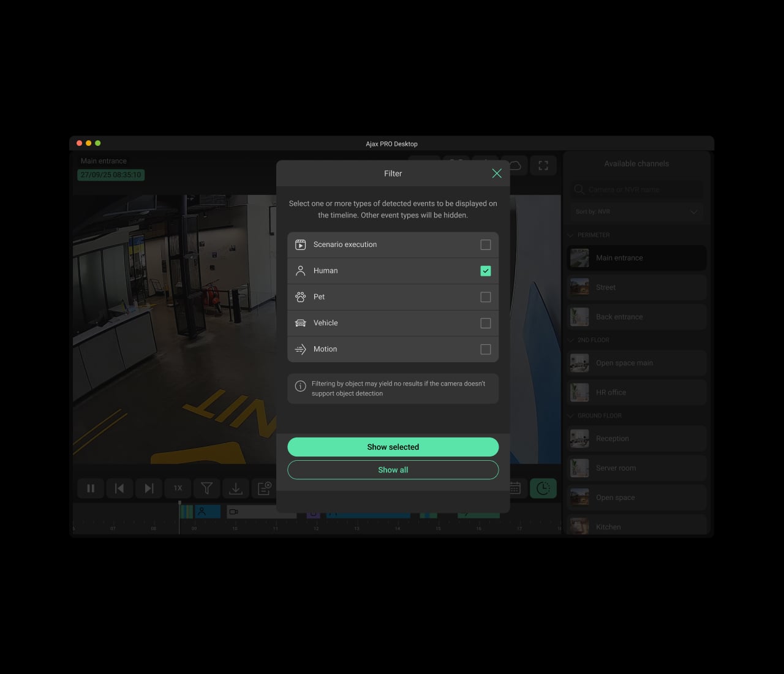Skip to the next event
The width and height of the screenshot is (784, 674).
pyautogui.click(x=148, y=488)
